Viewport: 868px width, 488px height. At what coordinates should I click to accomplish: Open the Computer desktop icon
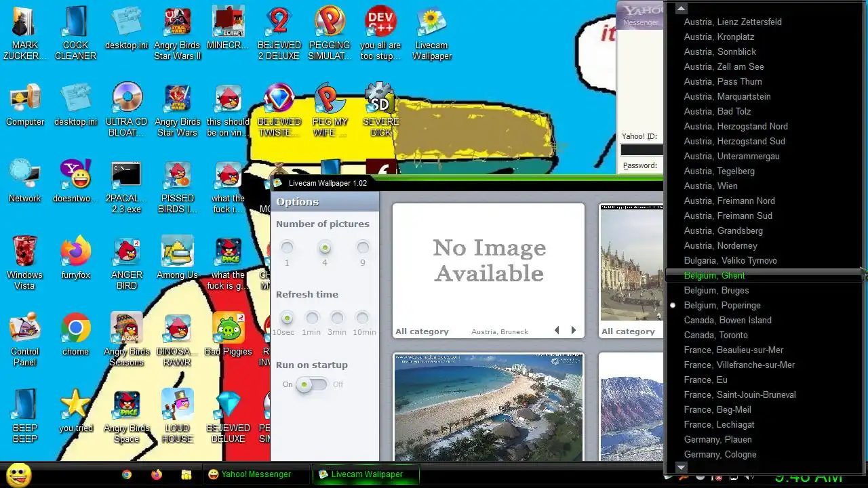click(x=24, y=105)
